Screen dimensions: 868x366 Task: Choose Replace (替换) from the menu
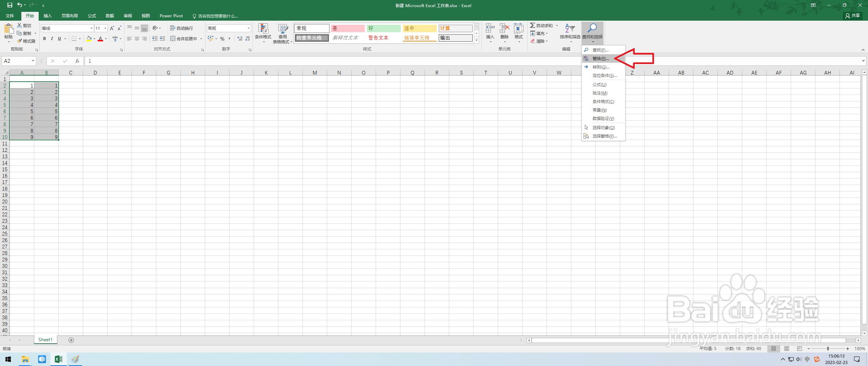coord(604,59)
